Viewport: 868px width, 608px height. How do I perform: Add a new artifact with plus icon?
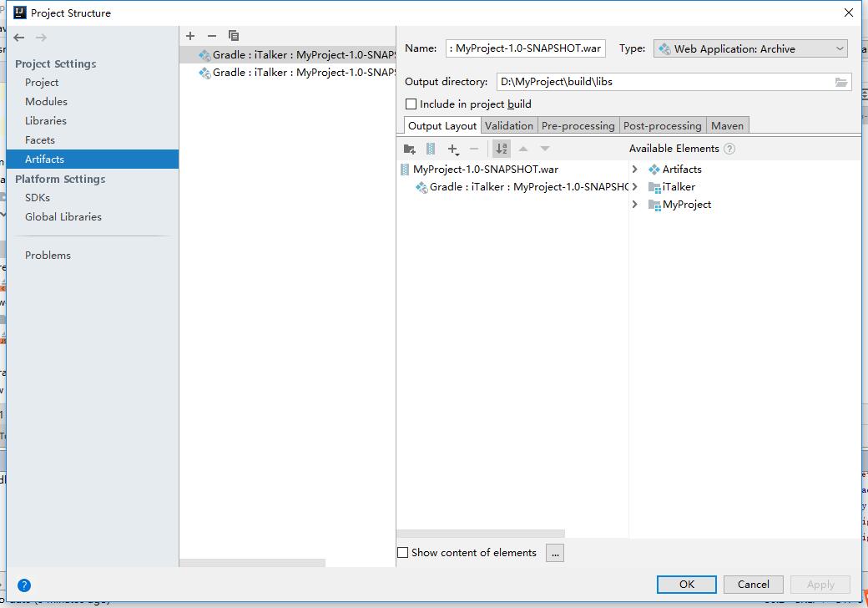pyautogui.click(x=190, y=36)
